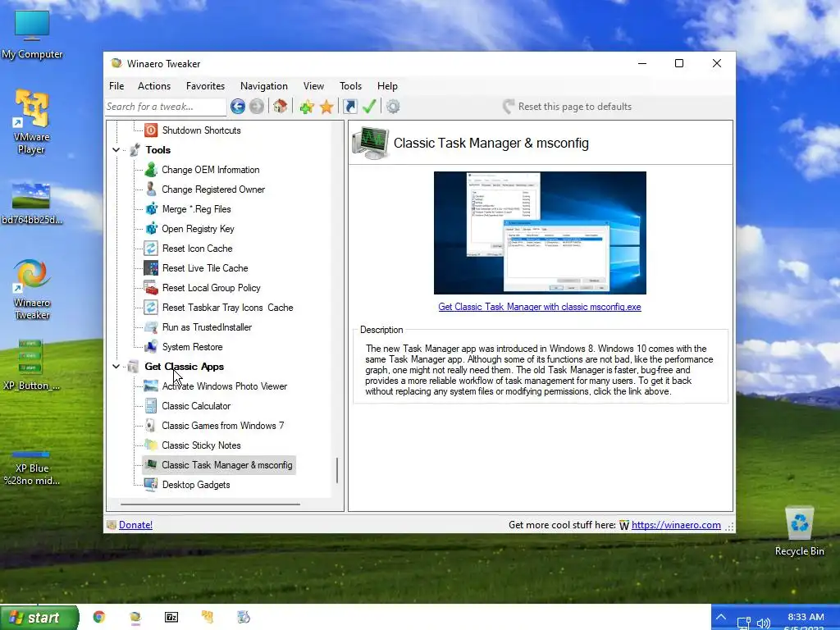
Task: Click the Reset Local Group Policy icon
Action: click(x=151, y=288)
